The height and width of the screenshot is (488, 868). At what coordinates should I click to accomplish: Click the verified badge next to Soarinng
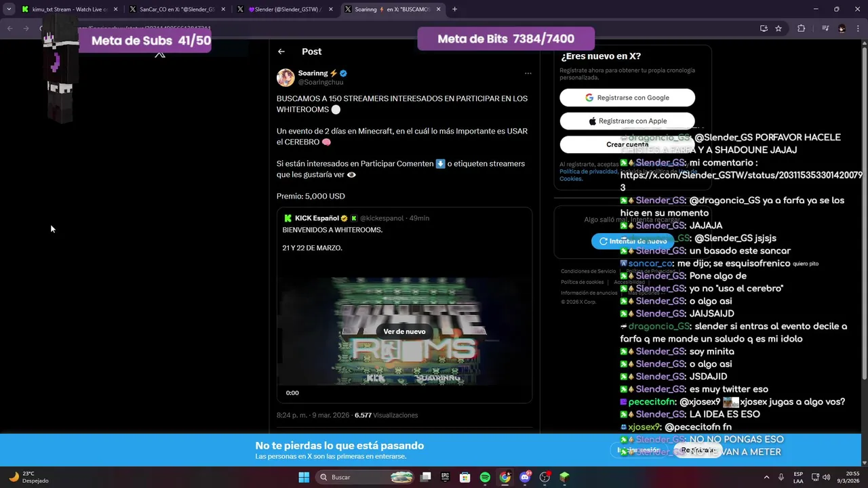click(x=344, y=73)
